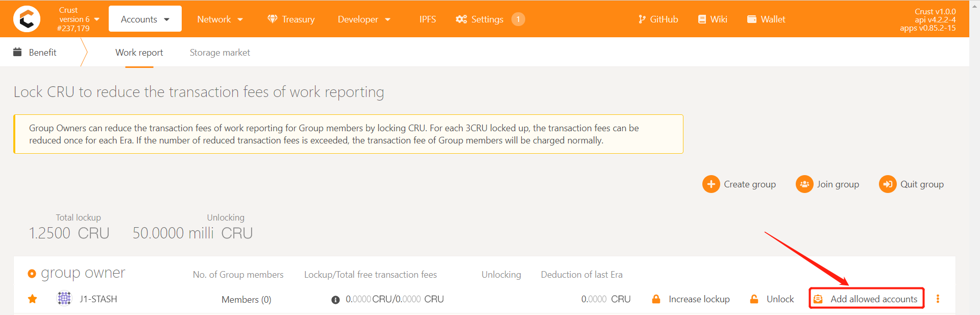Click the Wallet icon

point(752,19)
